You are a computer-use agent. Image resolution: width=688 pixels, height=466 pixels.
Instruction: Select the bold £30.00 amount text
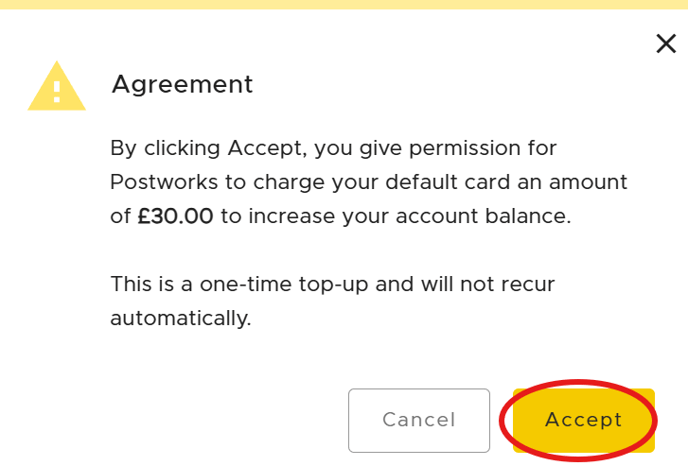(x=175, y=216)
